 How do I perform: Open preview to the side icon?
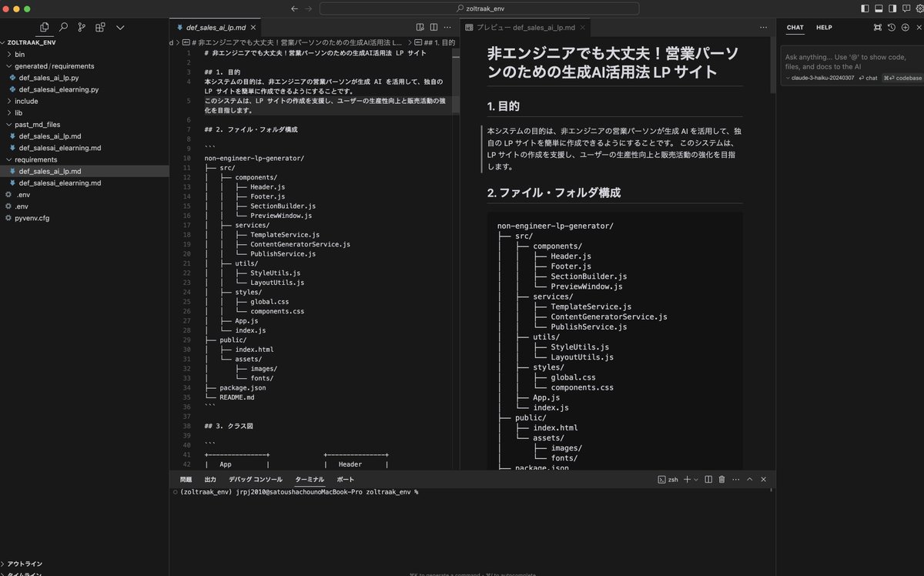[420, 27]
